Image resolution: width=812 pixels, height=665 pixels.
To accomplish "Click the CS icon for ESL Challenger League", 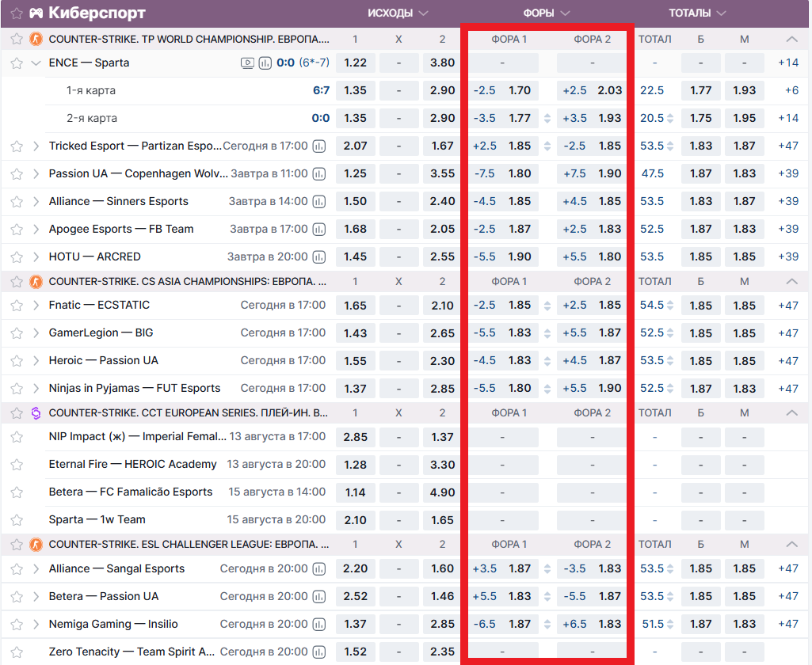I will (x=36, y=545).
